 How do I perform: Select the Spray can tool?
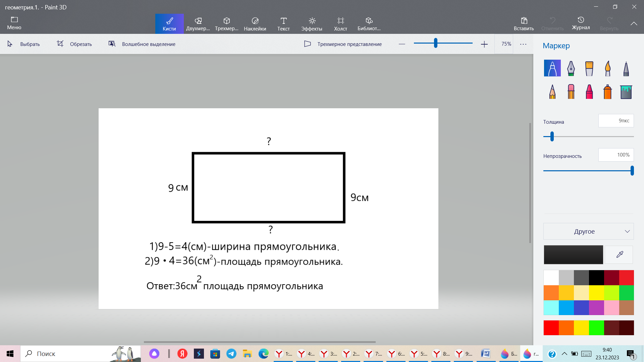(x=607, y=92)
